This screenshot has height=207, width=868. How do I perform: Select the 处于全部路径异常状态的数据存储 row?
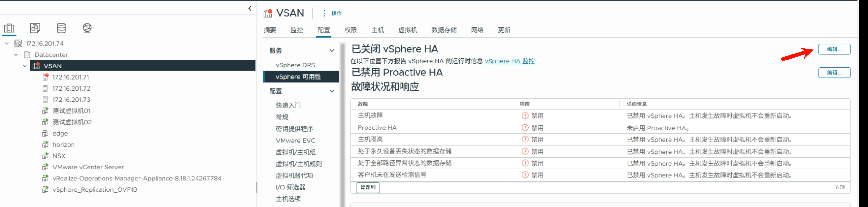pos(600,163)
